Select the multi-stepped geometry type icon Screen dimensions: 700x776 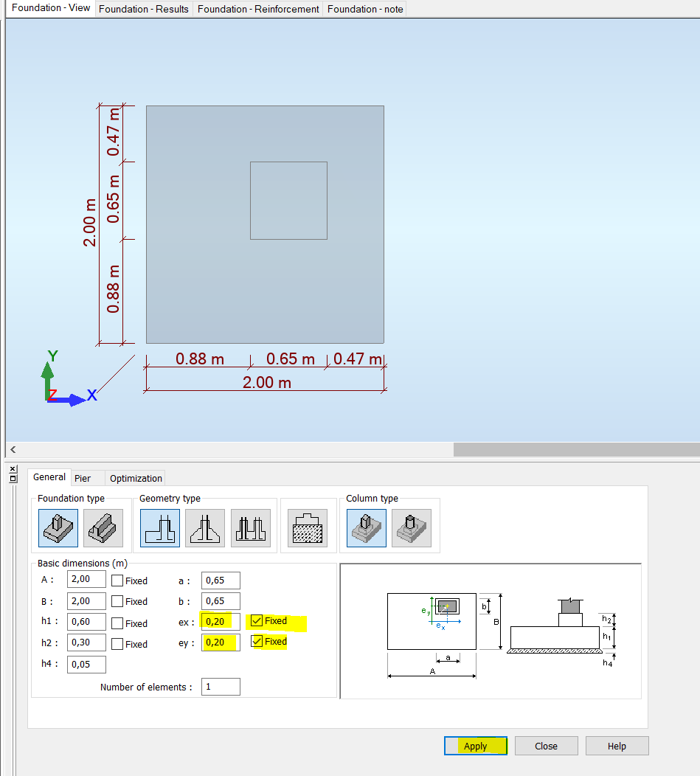click(251, 527)
